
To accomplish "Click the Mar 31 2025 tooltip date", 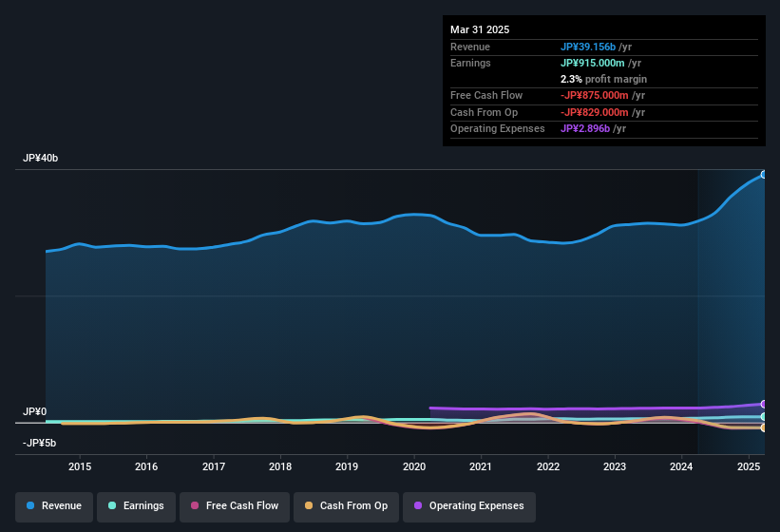I will [480, 29].
